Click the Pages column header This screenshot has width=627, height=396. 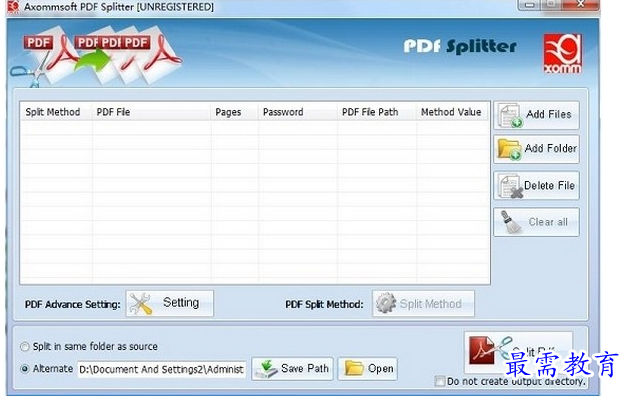pyautogui.click(x=234, y=112)
